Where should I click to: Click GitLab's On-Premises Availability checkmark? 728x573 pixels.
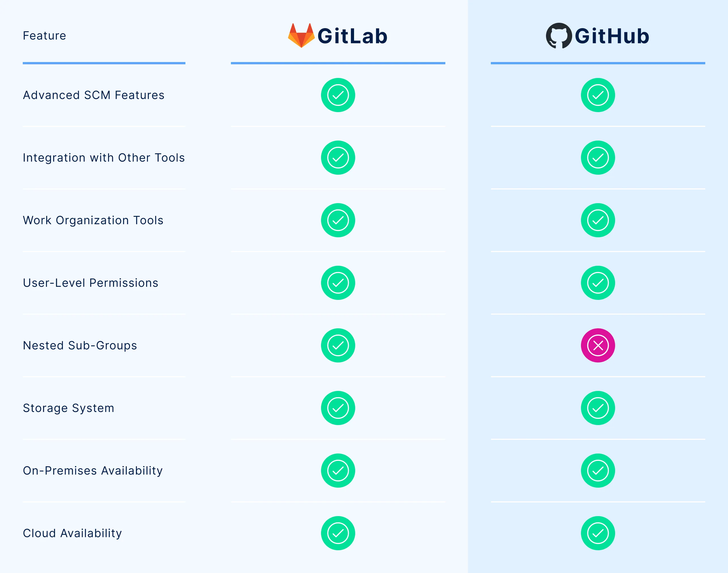[338, 470]
